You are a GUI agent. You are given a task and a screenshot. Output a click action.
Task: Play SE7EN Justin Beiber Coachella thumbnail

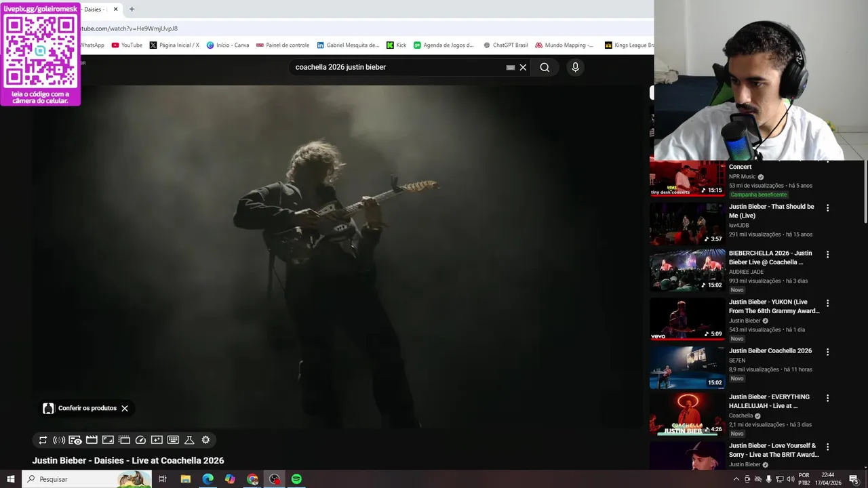coord(687,368)
